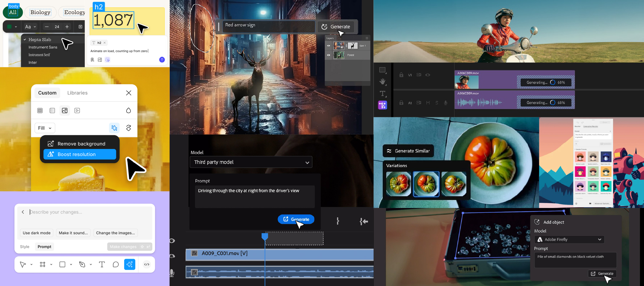Toggle visibility of the Forest layer
The image size is (644, 286).
328,55
